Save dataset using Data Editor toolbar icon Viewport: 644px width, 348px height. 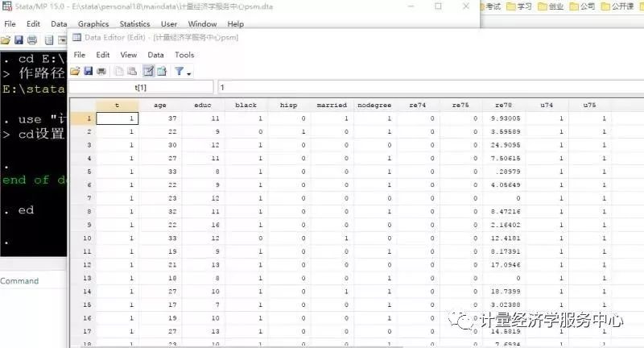[x=88, y=72]
